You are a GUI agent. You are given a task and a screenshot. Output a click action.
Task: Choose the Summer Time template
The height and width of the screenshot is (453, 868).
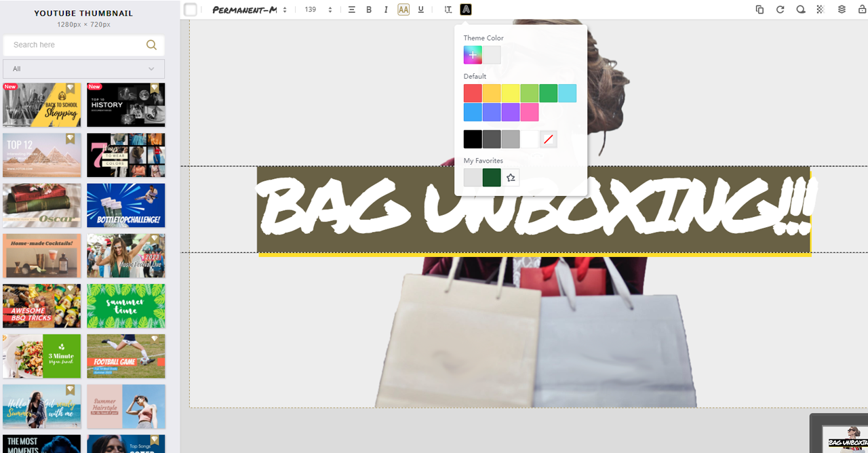(126, 306)
